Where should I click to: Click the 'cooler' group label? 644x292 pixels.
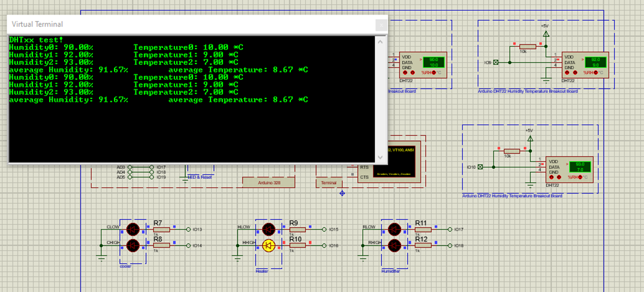pyautogui.click(x=126, y=266)
